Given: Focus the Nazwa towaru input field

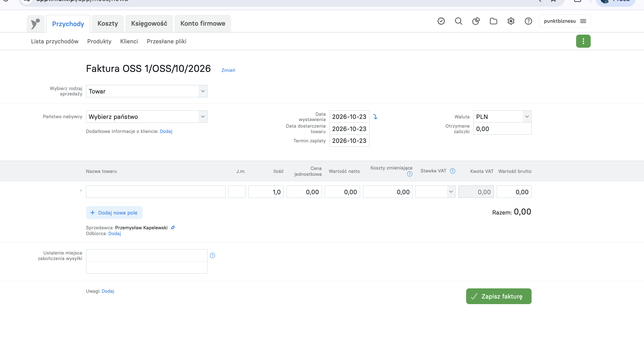Looking at the screenshot, I should click(156, 192).
